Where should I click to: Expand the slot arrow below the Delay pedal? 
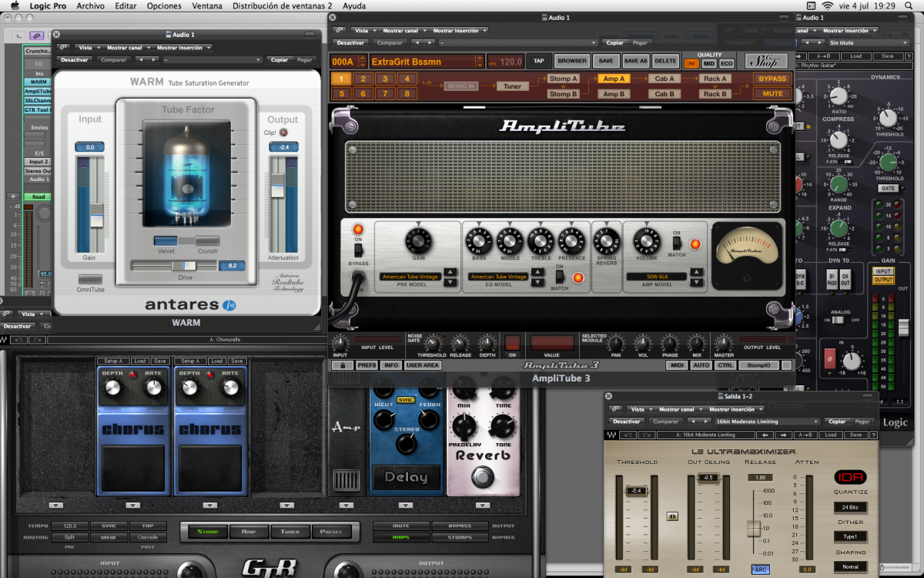click(x=407, y=505)
